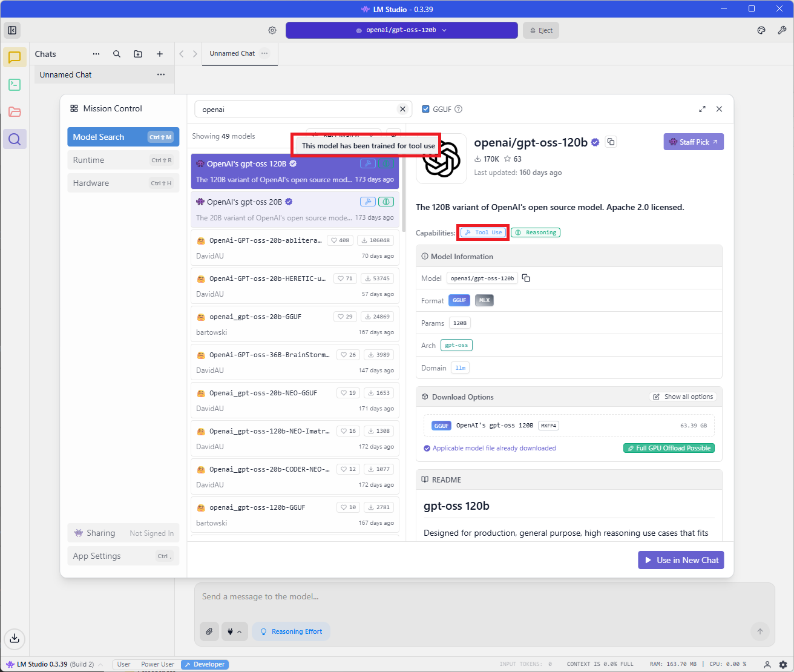Open the Unnamed Chat options menu

161,75
